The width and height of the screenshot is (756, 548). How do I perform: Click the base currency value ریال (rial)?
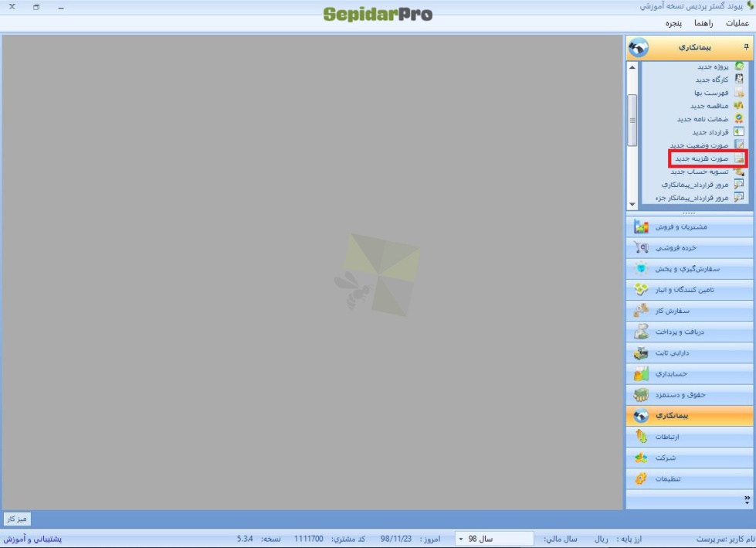[602, 539]
